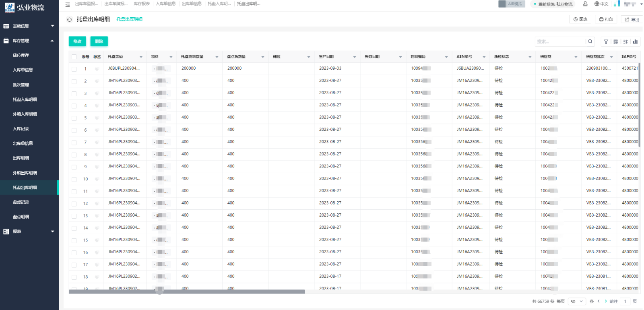Click the refresh icon beside 托盘出库明细 title
Viewport: 644px width, 310px height.
click(x=70, y=19)
